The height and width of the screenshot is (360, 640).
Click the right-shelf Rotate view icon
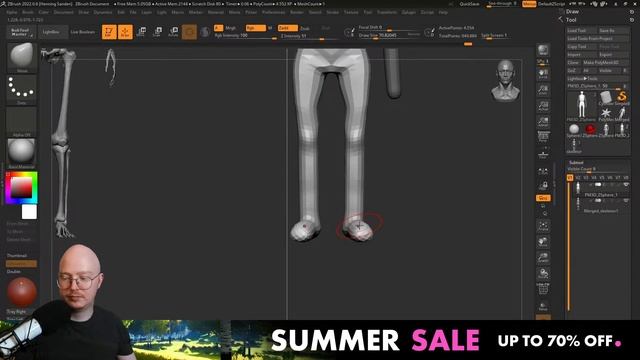tap(543, 273)
